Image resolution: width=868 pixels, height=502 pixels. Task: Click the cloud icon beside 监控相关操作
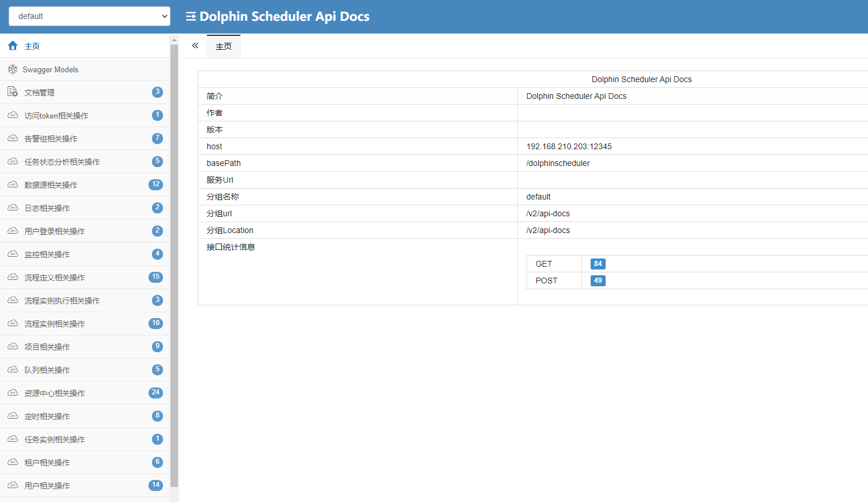(12, 254)
